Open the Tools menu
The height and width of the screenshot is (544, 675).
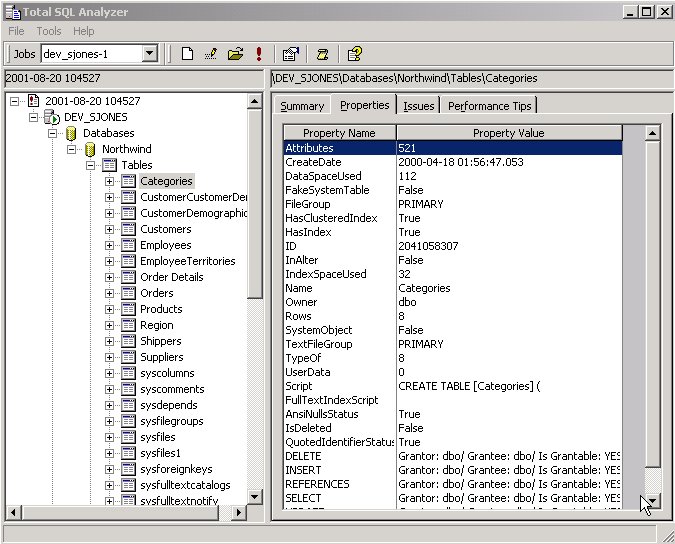point(48,31)
